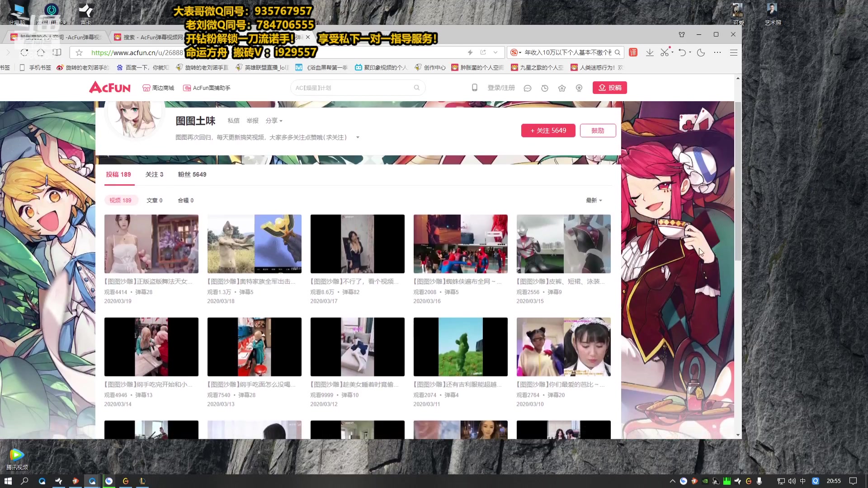This screenshot has width=868, height=488.
Task: Click the 鼓励 button
Action: tap(598, 131)
